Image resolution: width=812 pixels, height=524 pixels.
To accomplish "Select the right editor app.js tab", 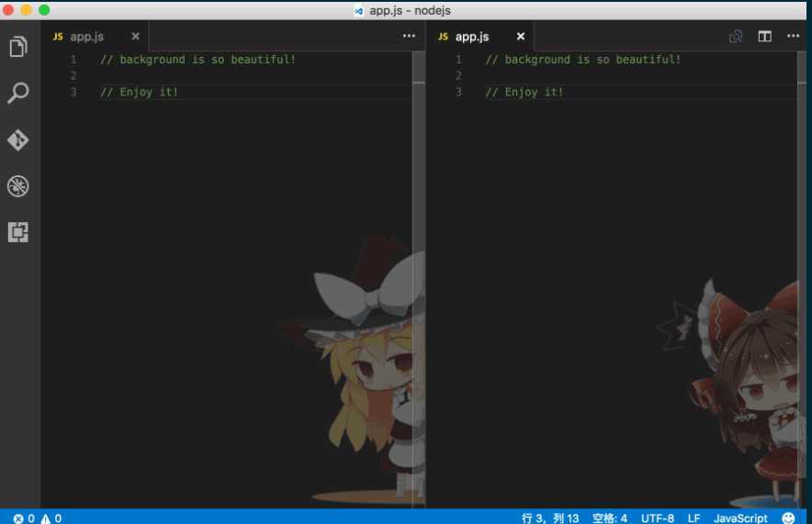I will click(480, 36).
